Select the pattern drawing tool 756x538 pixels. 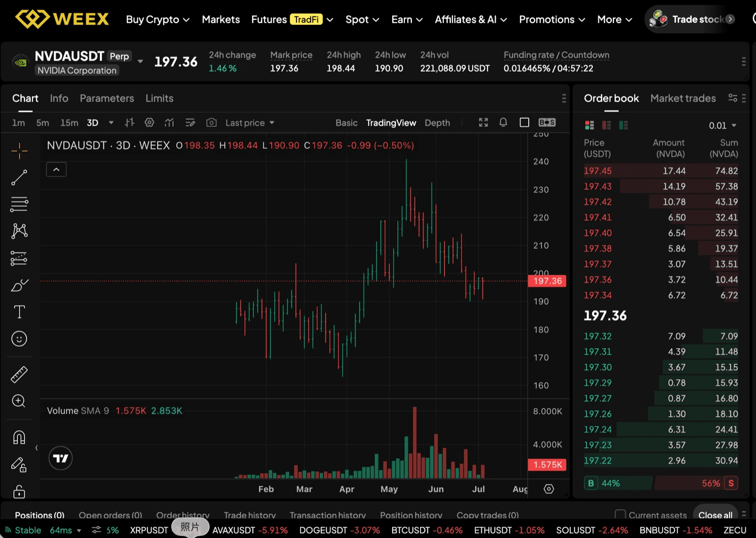19,231
